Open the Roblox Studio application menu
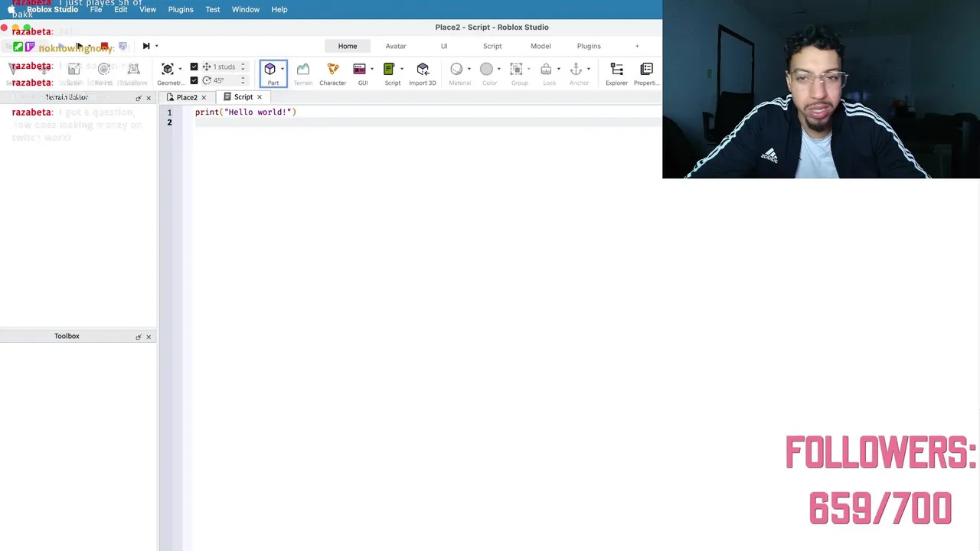 [52, 9]
